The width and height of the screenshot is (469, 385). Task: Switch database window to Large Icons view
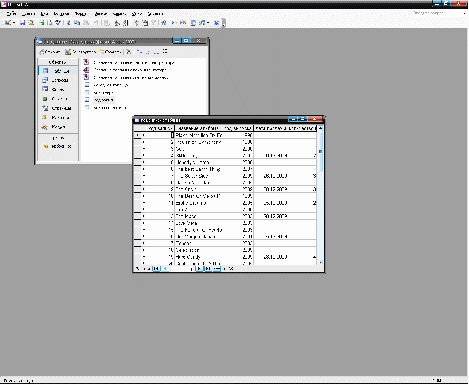(x=139, y=52)
